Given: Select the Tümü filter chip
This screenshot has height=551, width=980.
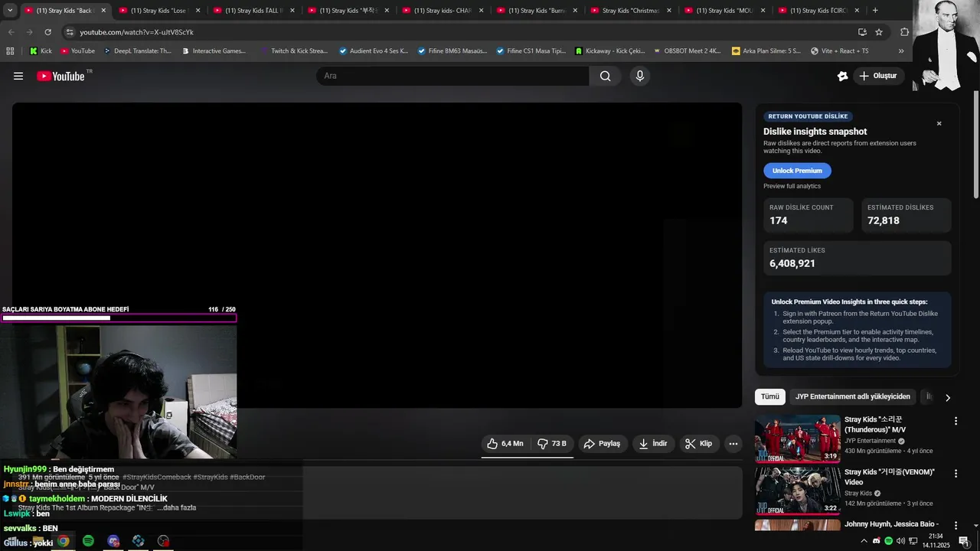Looking at the screenshot, I should tap(769, 396).
